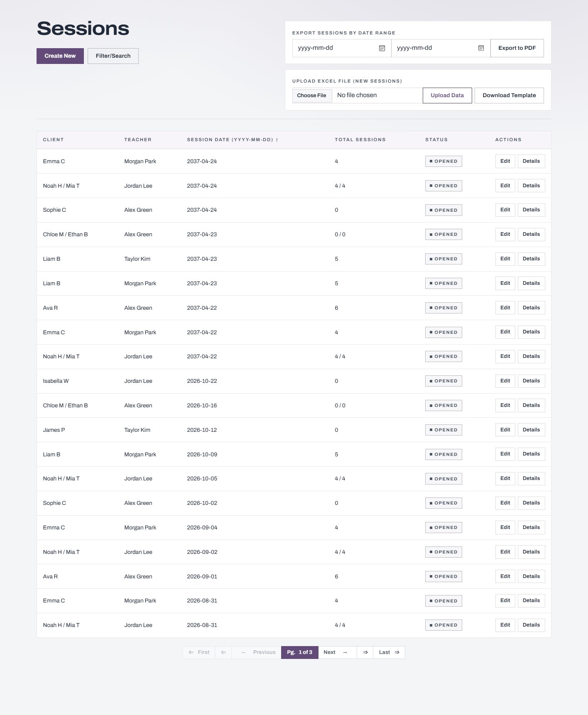
Task: Download the Excel template
Action: (509, 95)
